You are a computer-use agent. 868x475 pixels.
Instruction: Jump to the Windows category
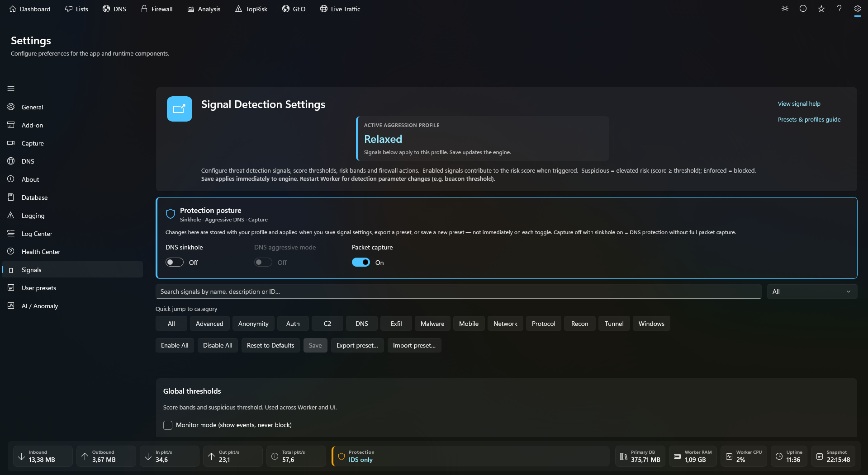click(x=651, y=324)
